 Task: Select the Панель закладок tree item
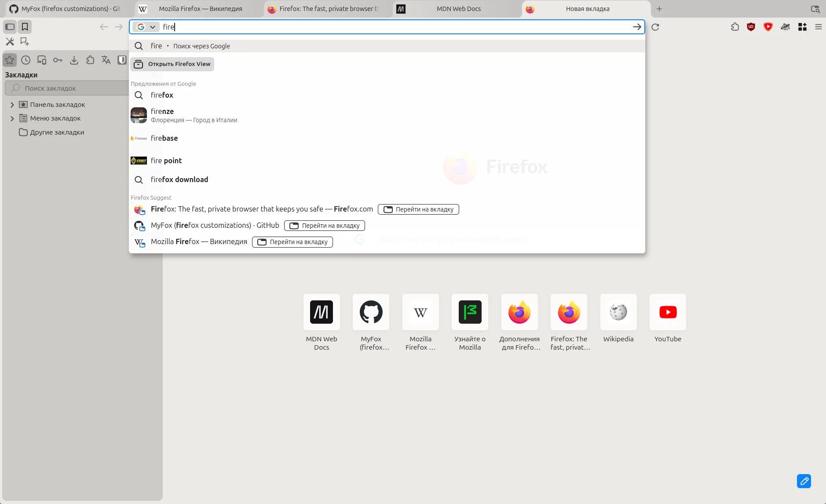pyautogui.click(x=52, y=105)
